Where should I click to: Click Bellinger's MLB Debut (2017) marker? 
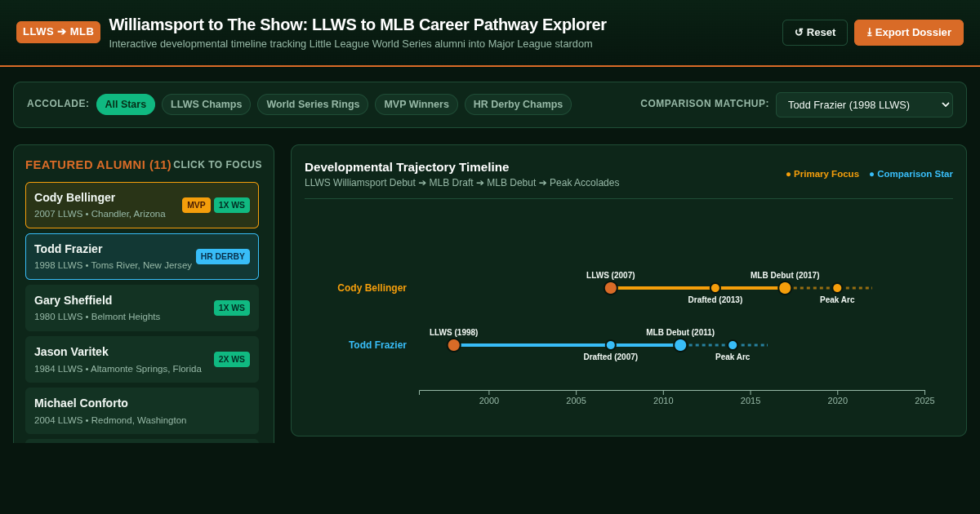(x=785, y=288)
